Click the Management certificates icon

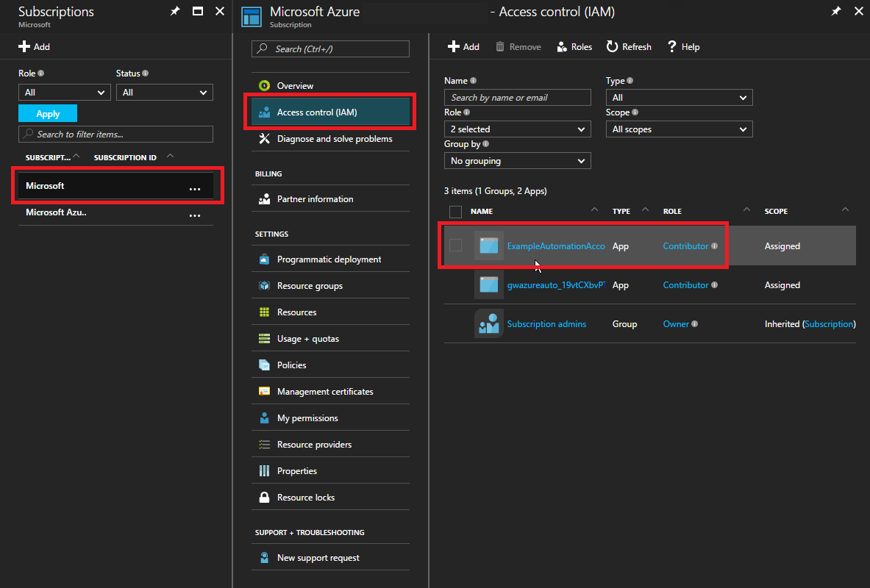[264, 392]
